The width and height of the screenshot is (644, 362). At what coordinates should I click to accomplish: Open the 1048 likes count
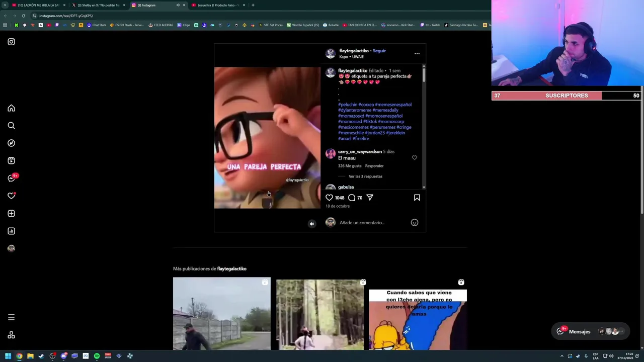[x=340, y=198]
